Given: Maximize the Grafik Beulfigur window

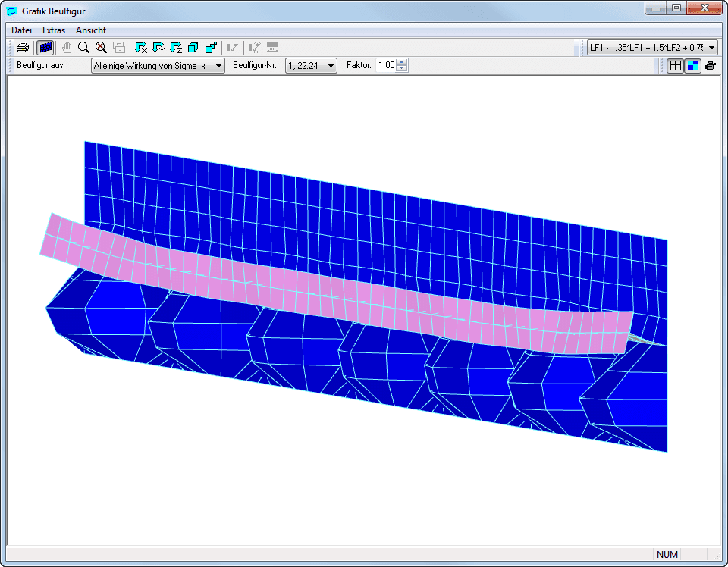Looking at the screenshot, I should click(676, 8).
